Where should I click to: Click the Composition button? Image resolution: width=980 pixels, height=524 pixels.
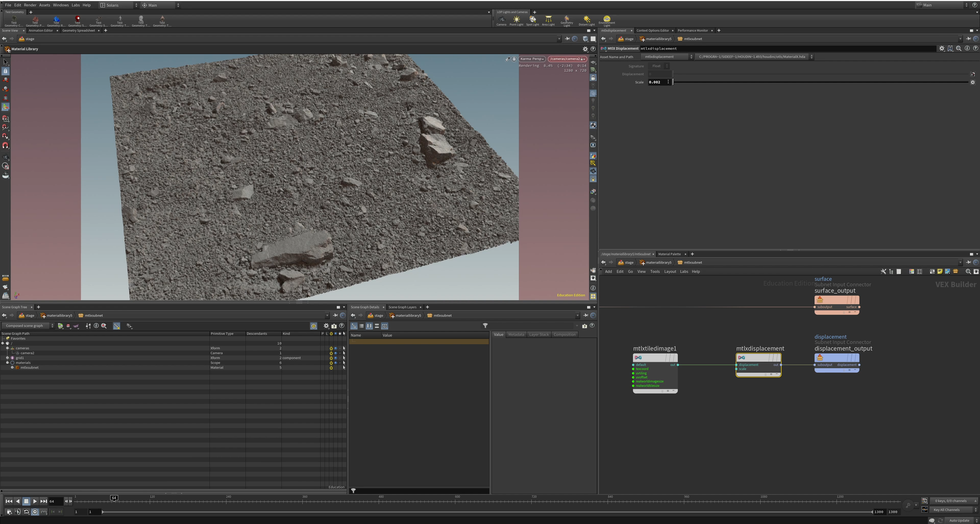click(x=564, y=334)
